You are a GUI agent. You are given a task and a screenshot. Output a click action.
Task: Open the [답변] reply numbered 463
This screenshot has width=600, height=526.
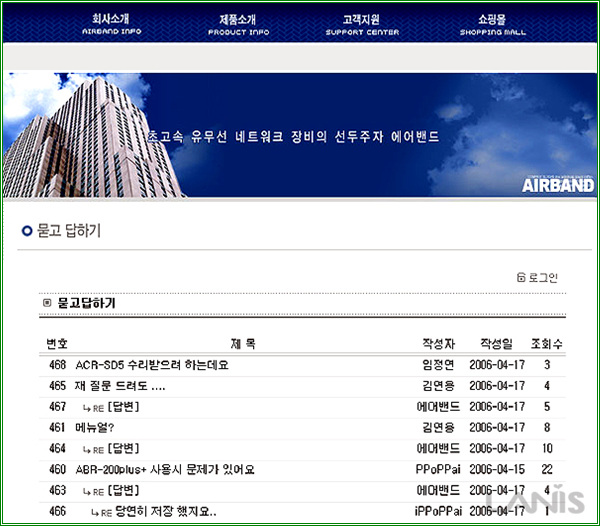[x=124, y=490]
